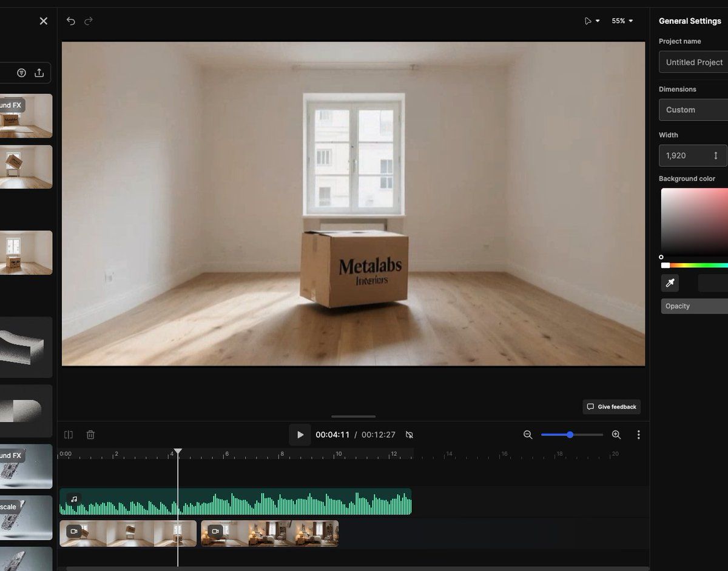Click the Give feedback button
This screenshot has width=728, height=571.
612,407
